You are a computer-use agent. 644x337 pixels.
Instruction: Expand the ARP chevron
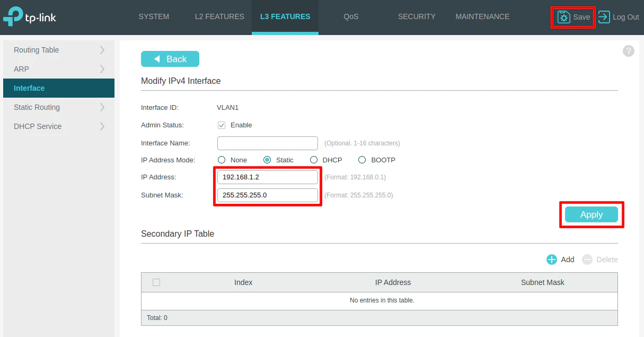pos(102,69)
